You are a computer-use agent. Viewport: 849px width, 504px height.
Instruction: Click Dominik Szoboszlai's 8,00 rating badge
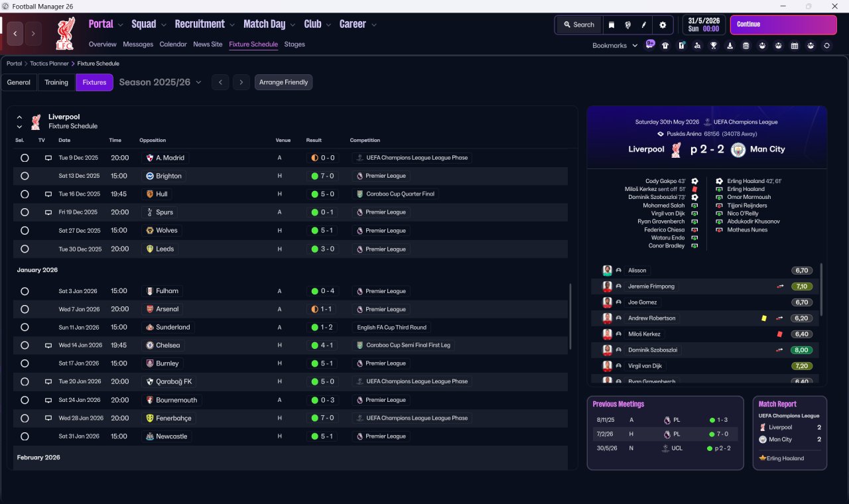pyautogui.click(x=802, y=350)
